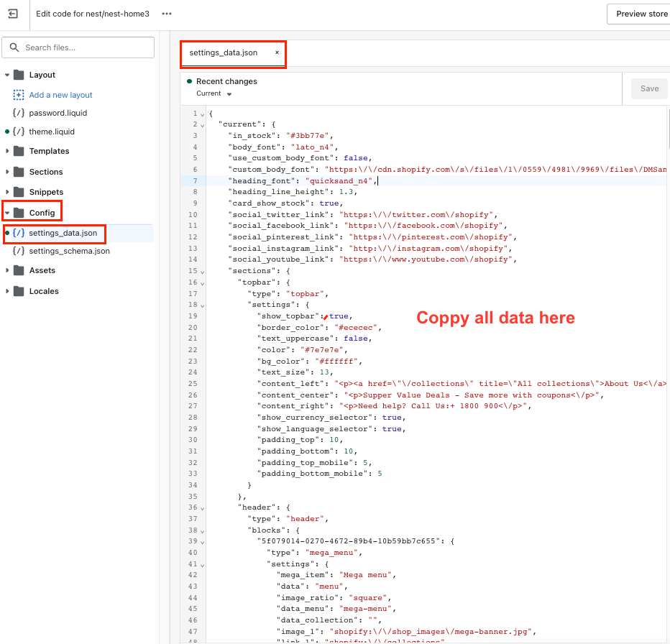Viewport: 670px width, 644px height.
Task: Click the "social_twitter_link" URL value
Action: pos(416,214)
